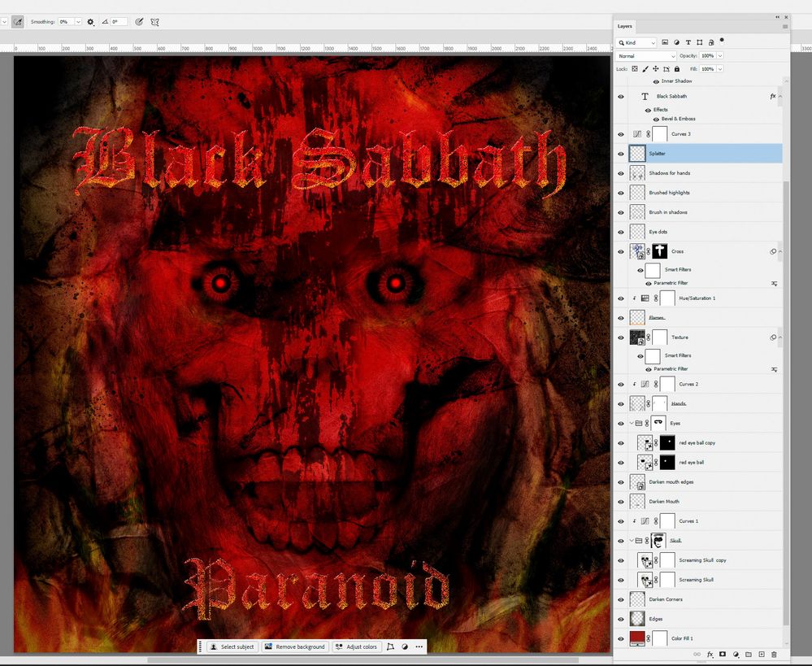Toggle visibility of Curves 3 layer
This screenshot has height=666, width=812.
pos(621,134)
